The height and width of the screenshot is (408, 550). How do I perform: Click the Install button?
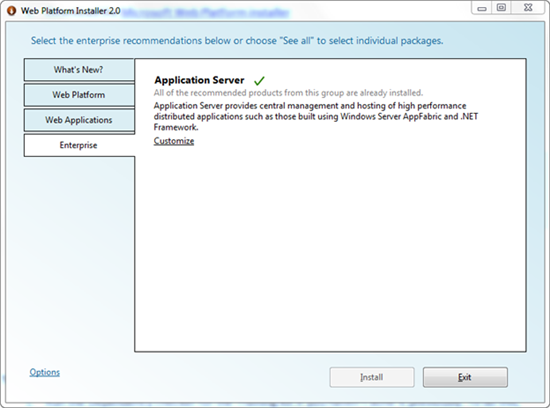pos(372,377)
